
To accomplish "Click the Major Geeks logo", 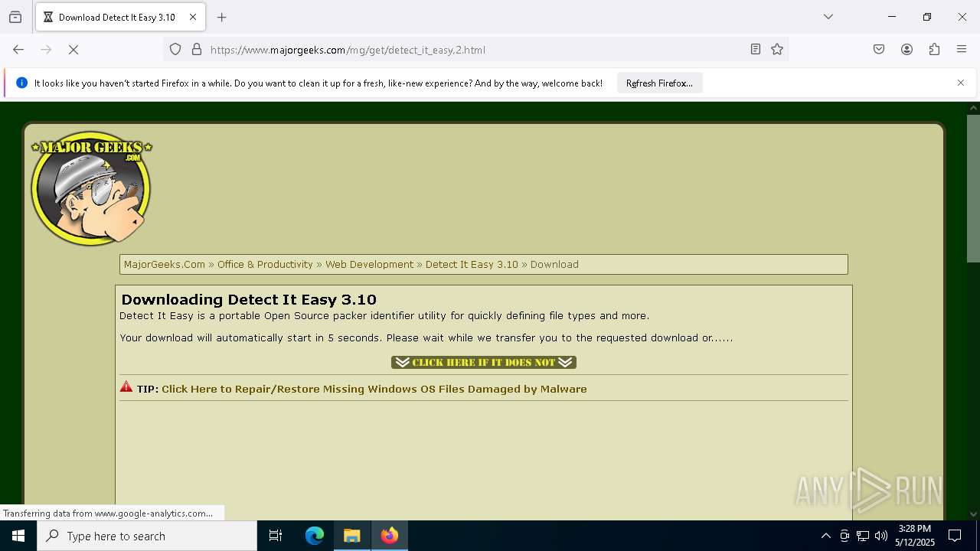I will click(91, 188).
